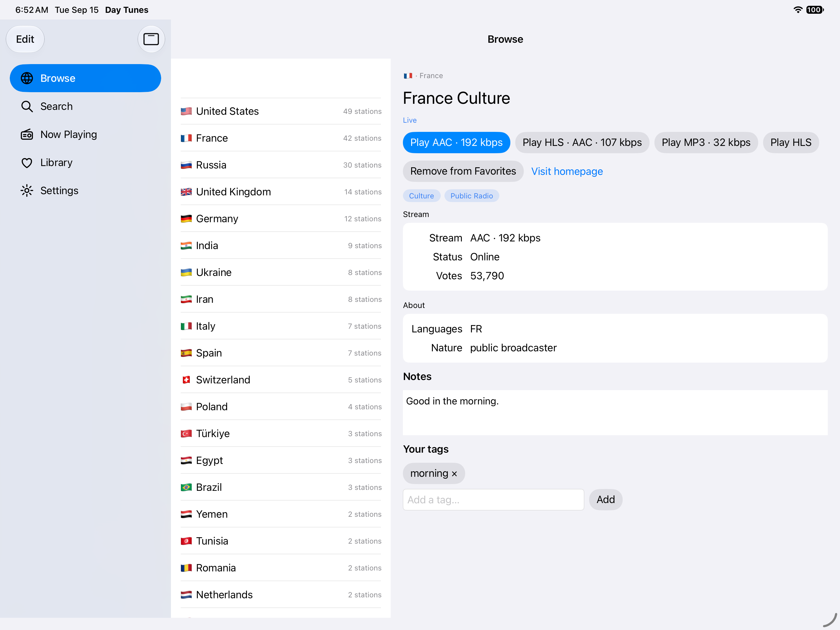Select Italy in the country list

281,326
